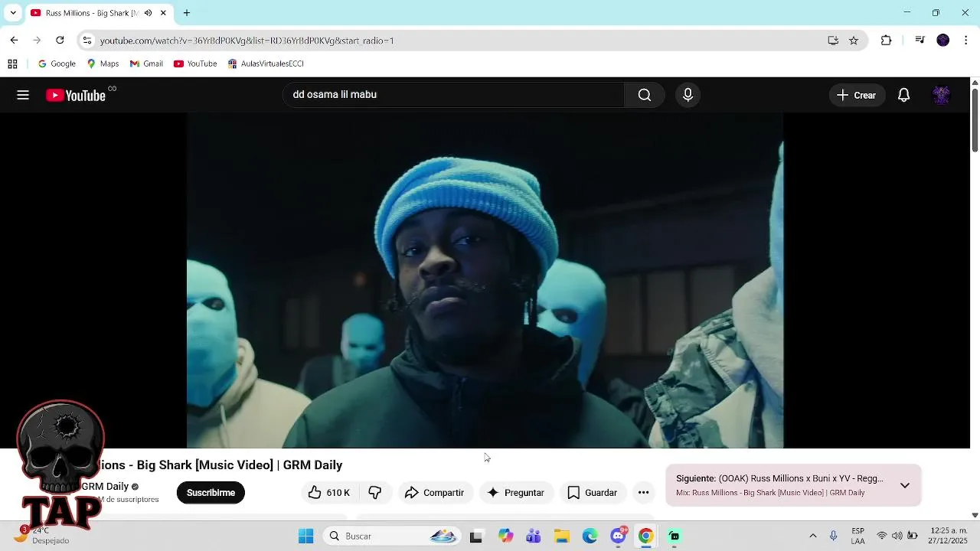Open Discord on the taskbar
This screenshot has height=551, width=980.
coord(618,536)
